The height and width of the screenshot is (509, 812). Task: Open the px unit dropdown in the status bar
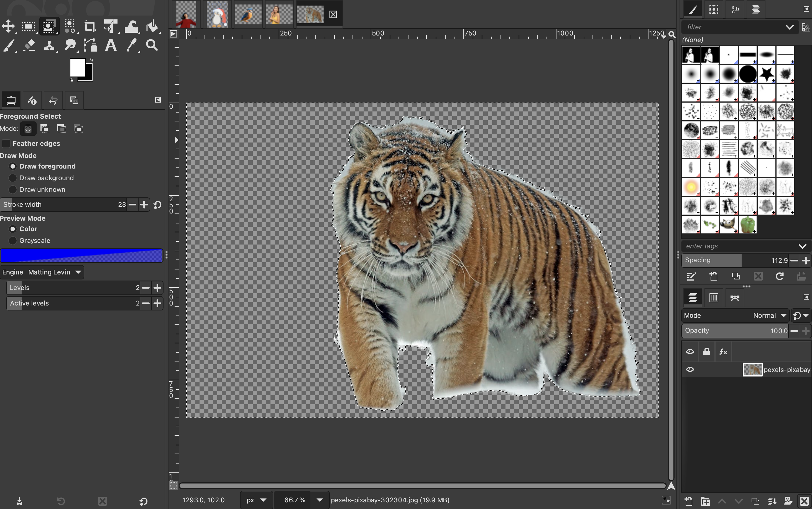coord(256,500)
